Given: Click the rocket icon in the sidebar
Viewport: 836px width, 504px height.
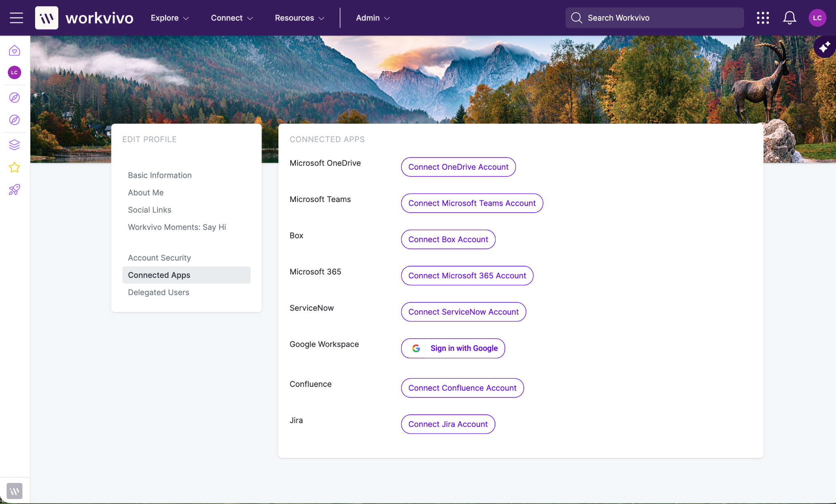Looking at the screenshot, I should pyautogui.click(x=15, y=190).
